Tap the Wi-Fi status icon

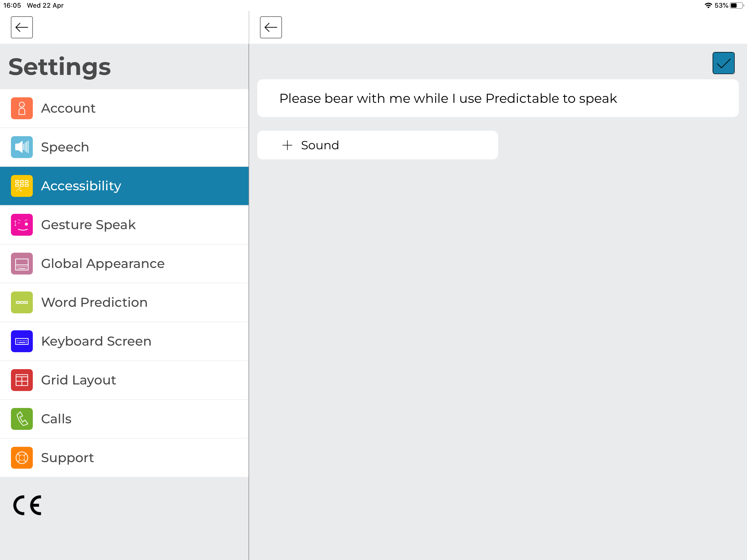708,5
